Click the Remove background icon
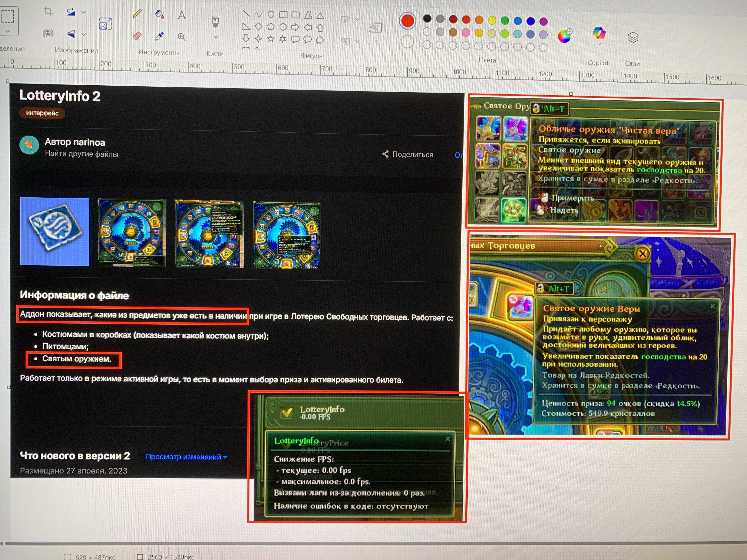 pyautogui.click(x=48, y=33)
